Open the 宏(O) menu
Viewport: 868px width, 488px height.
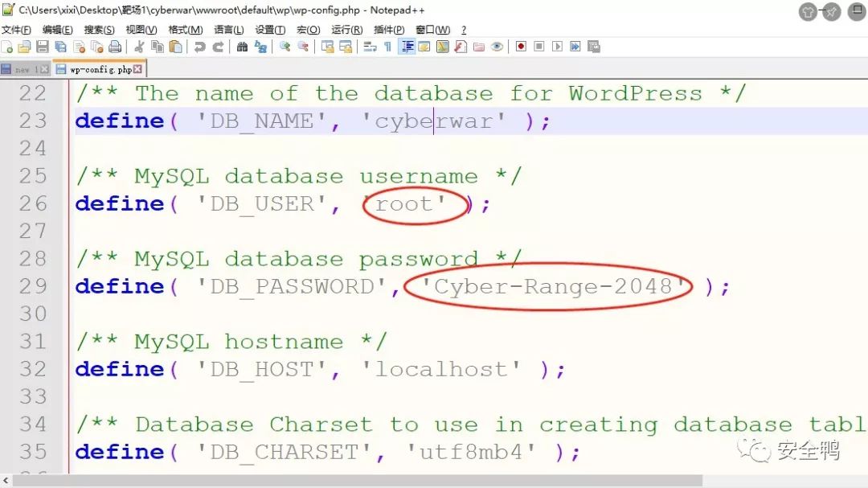pyautogui.click(x=309, y=30)
